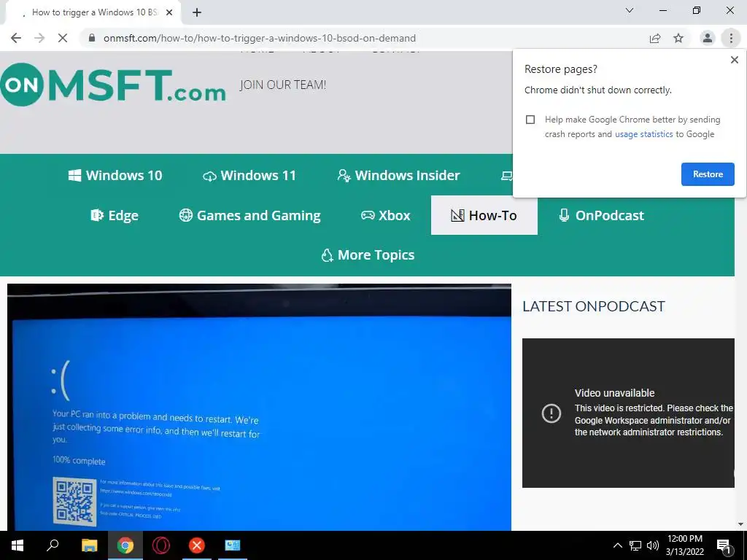Image resolution: width=747 pixels, height=560 pixels.
Task: Bookmark this page with the star icon
Action: click(x=678, y=38)
